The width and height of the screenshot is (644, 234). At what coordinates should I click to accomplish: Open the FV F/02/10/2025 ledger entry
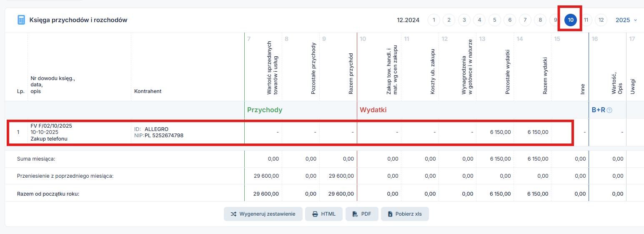[x=51, y=126]
